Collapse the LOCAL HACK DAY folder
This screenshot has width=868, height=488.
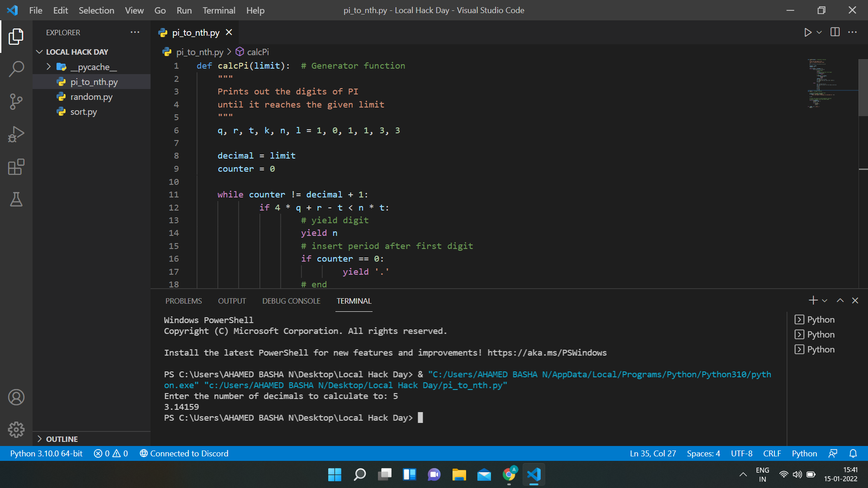click(x=39, y=52)
